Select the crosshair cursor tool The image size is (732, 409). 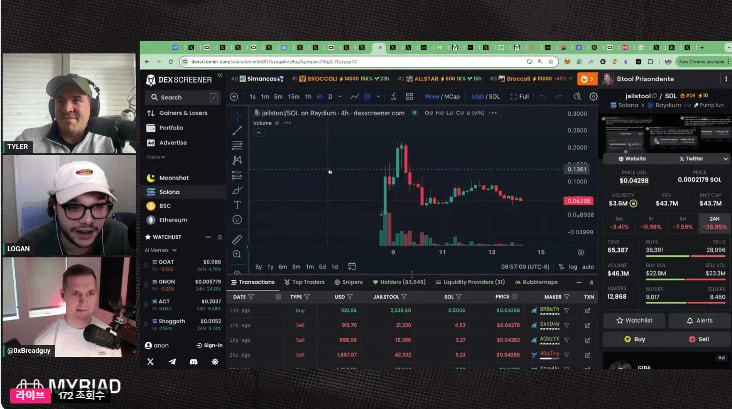[237, 115]
